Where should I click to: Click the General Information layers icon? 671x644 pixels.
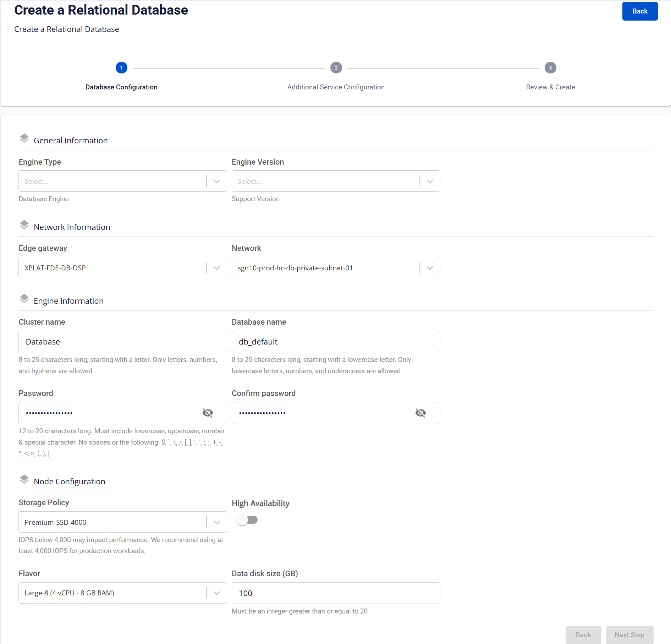coord(24,138)
